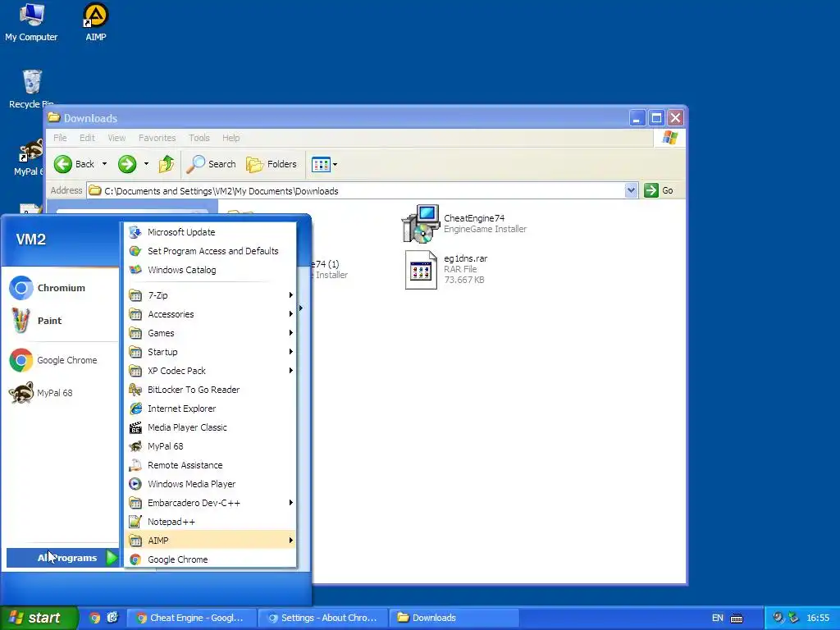Open the Favorites menu in Downloads window
Image resolution: width=840 pixels, height=630 pixels.
coord(157,138)
